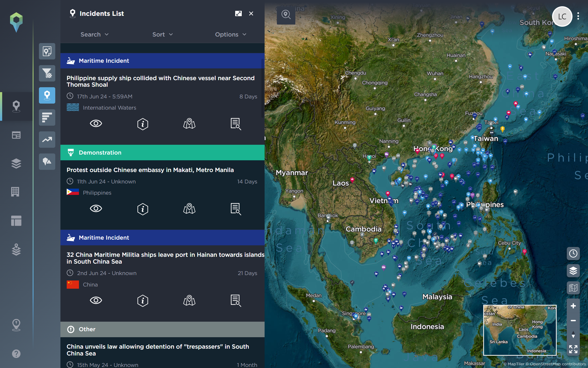Select the location pin sidebar icon
588x368 pixels.
tap(16, 106)
